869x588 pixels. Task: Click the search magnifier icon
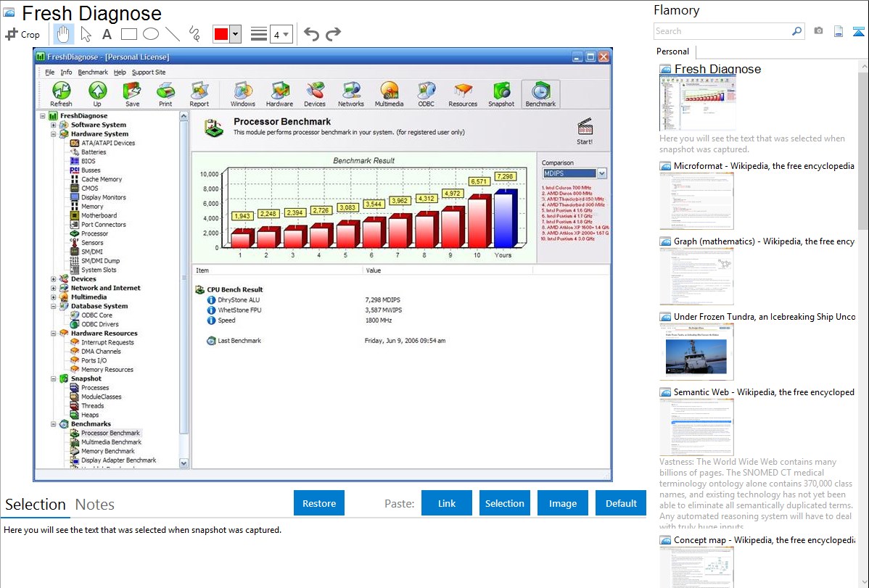[797, 31]
